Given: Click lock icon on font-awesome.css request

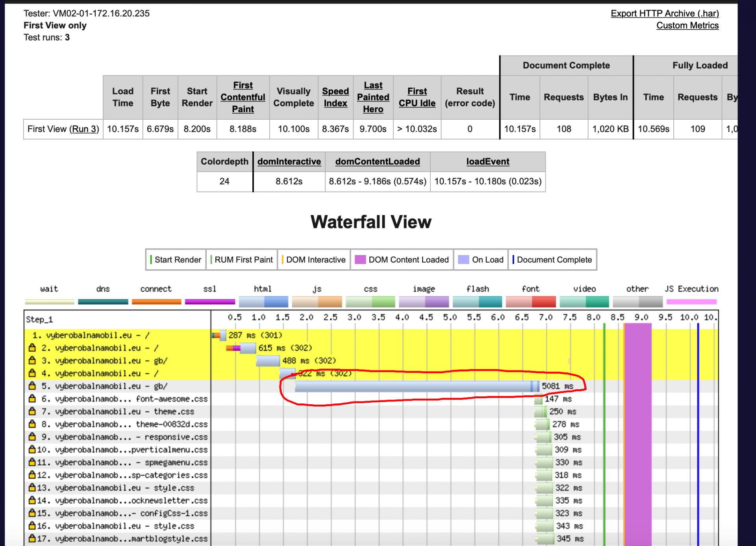Looking at the screenshot, I should tap(32, 398).
